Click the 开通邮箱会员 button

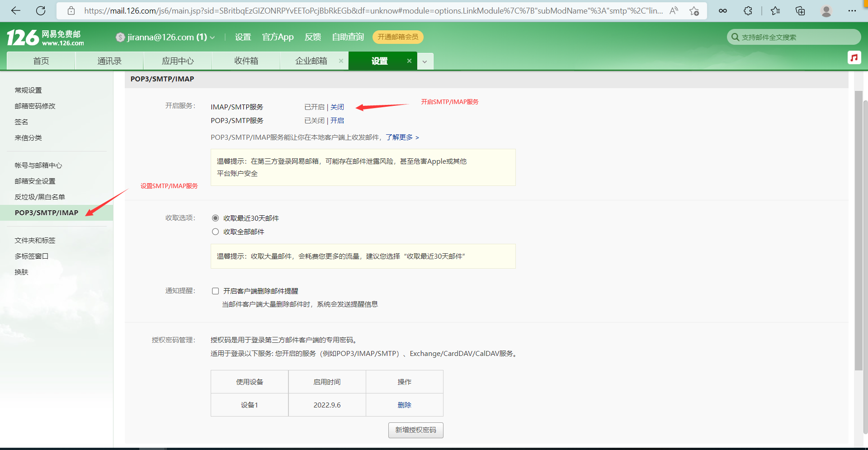pyautogui.click(x=398, y=37)
